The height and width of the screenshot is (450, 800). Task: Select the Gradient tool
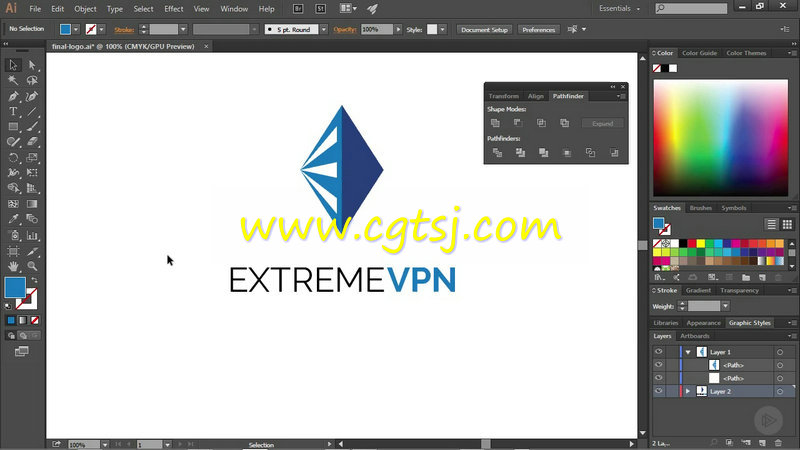coord(32,204)
